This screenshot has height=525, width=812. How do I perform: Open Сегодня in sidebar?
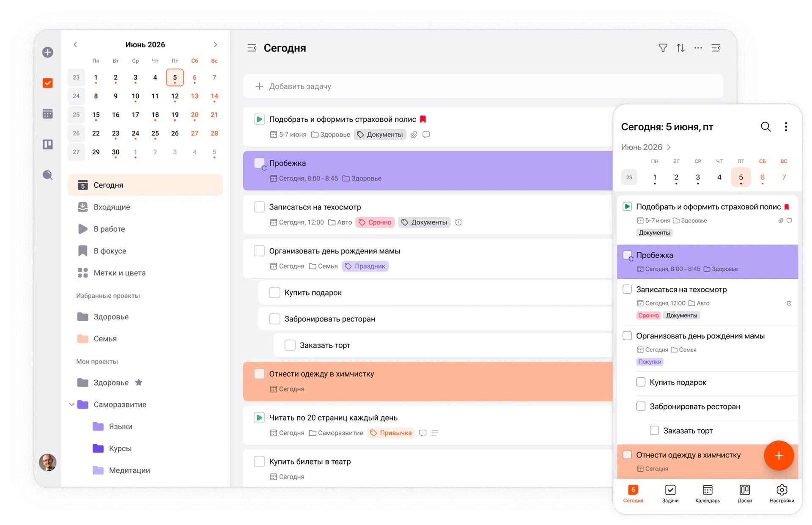click(145, 185)
